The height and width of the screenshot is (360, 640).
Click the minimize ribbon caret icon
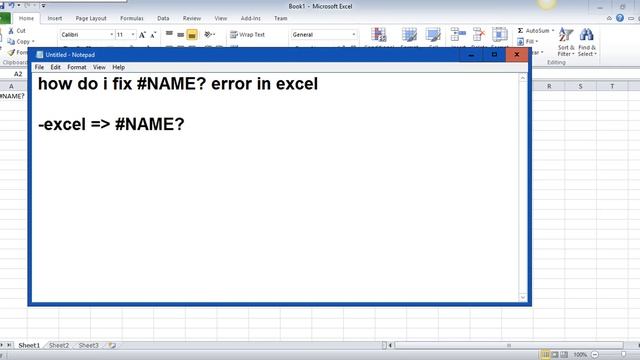pos(609,18)
